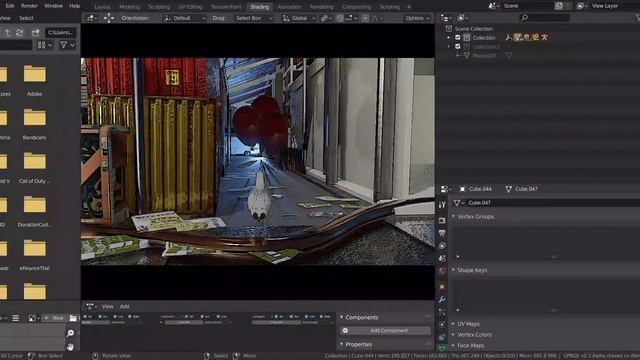The height and width of the screenshot is (360, 640).
Task: Open the Help menu
Action: tap(75, 6)
